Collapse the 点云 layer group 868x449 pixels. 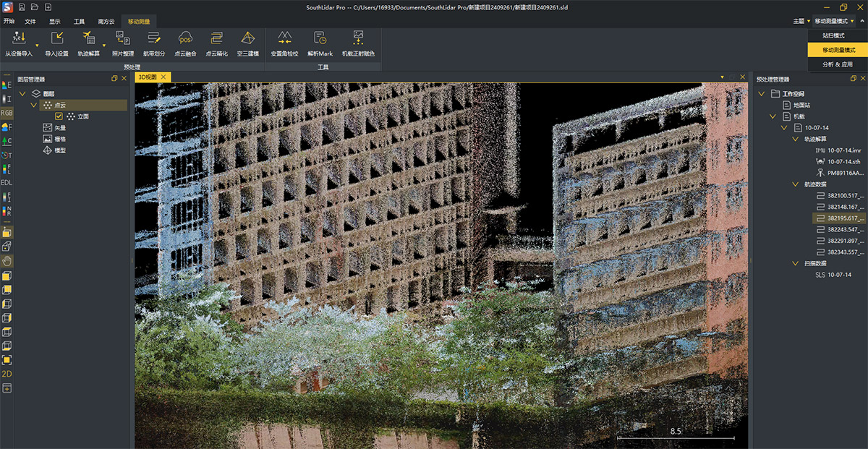34,106
